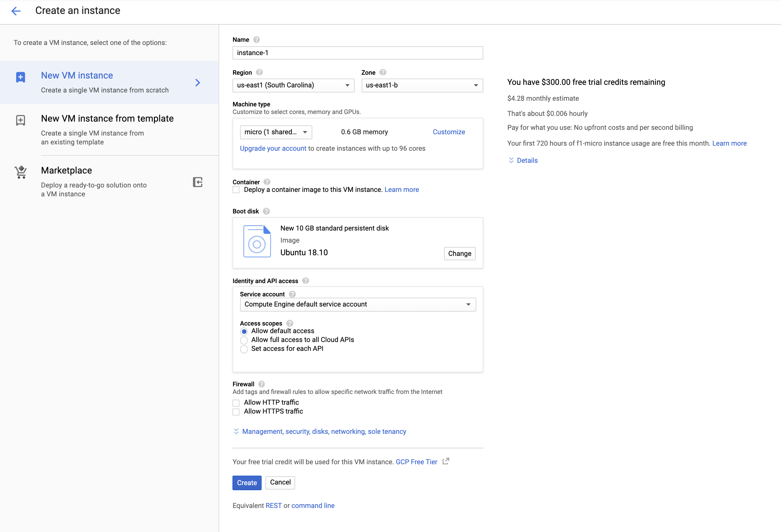Click the chevron next to New VM instance
Image resolution: width=781 pixels, height=532 pixels.
(198, 83)
